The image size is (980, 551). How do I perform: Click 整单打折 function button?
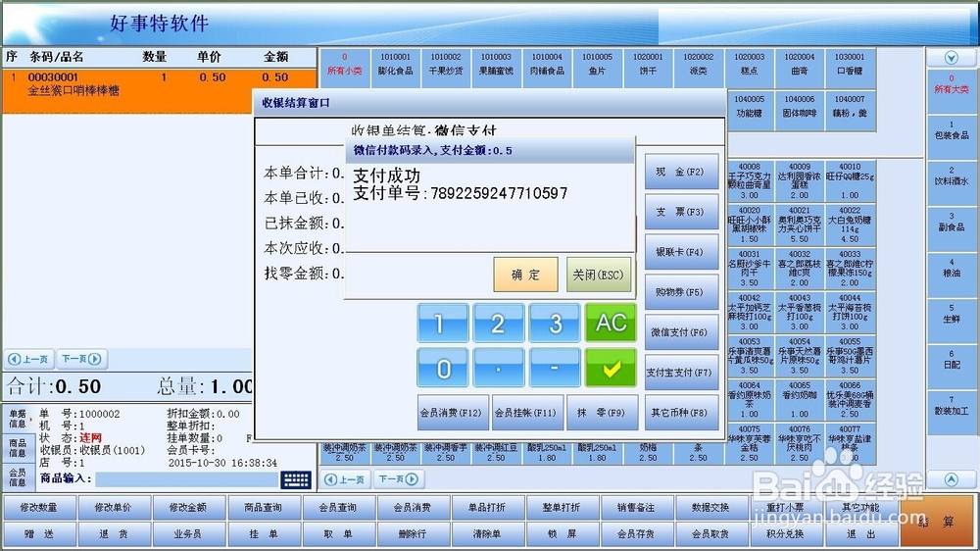point(562,507)
